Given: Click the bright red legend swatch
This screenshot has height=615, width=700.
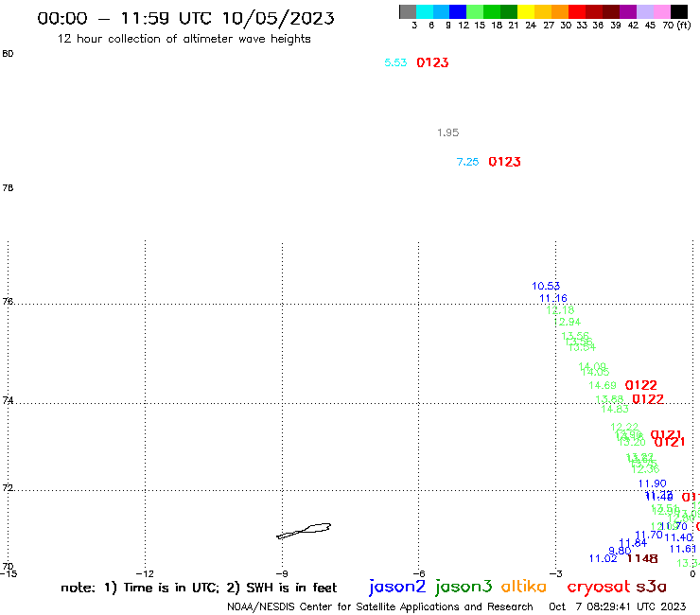Looking at the screenshot, I should point(577,11).
